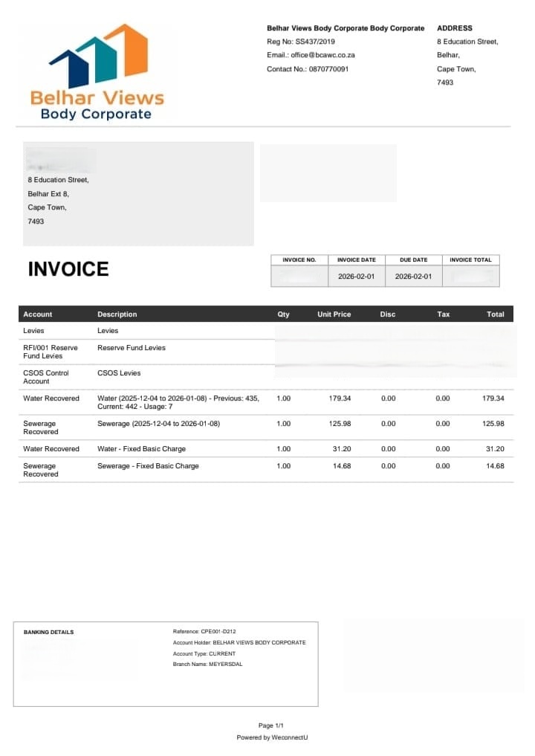Click the Total column header
Viewport: 535px width, 756px height.
click(x=496, y=314)
